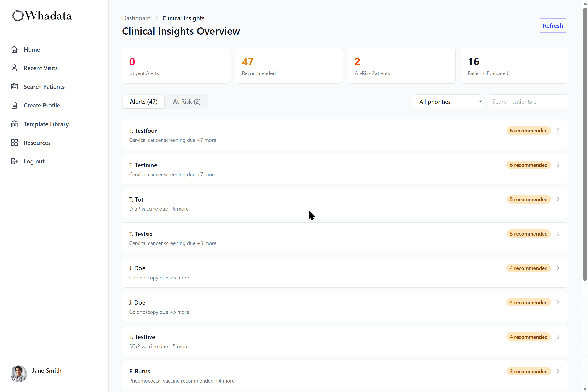This screenshot has height=392, width=588.
Task: Expand F. Burns' recommendations chevron
Action: [x=558, y=371]
